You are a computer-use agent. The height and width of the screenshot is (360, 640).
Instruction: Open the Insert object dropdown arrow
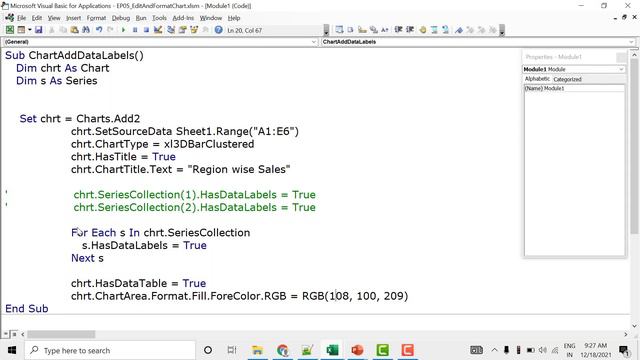(x=29, y=30)
